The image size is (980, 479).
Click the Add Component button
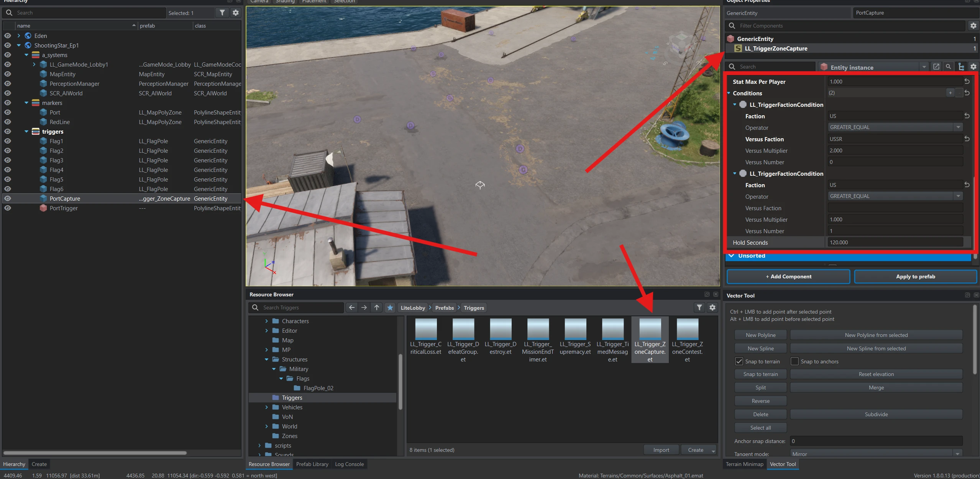[x=788, y=276]
